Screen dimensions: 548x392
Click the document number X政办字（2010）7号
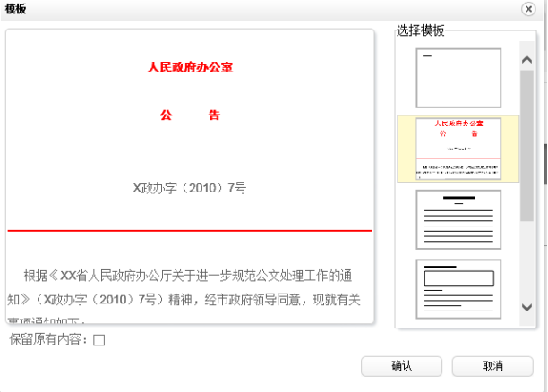point(190,188)
